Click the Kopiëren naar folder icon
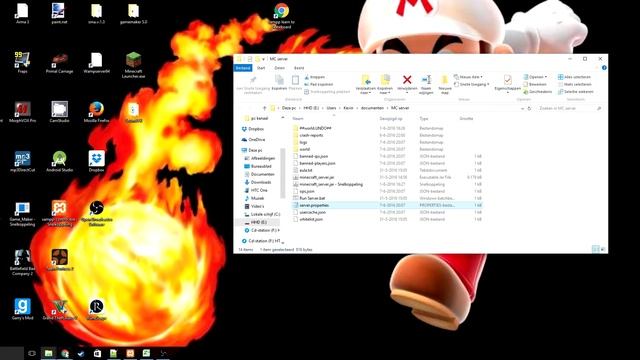Viewport: 640px width, 360px height. point(385,80)
